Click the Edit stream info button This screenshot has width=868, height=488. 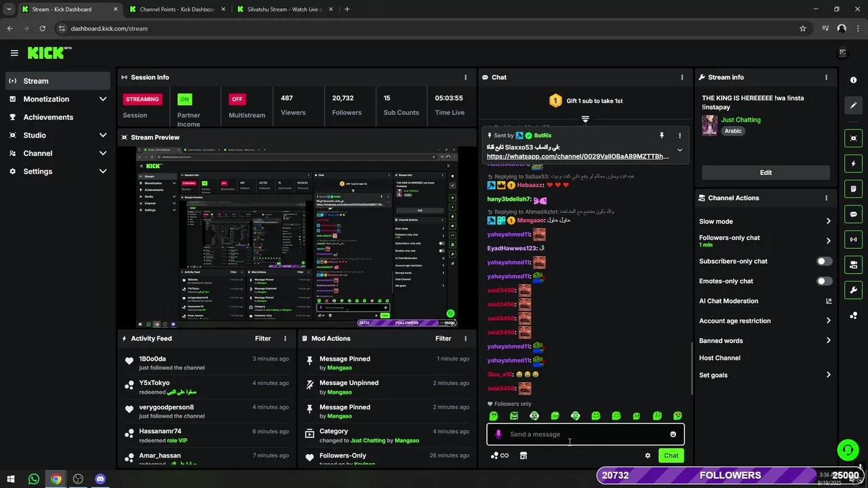click(766, 173)
